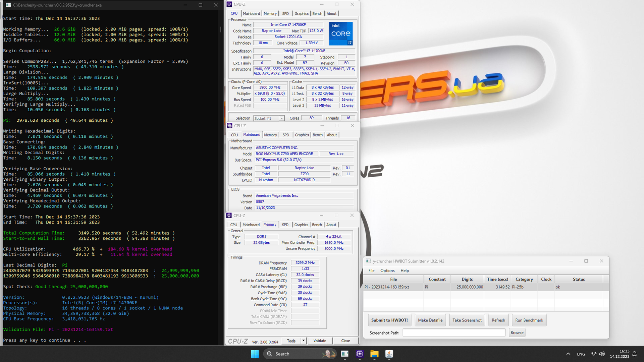Viewport: 644px width, 362px height.
Task: Click Take Screenshot button
Action: tap(467, 320)
